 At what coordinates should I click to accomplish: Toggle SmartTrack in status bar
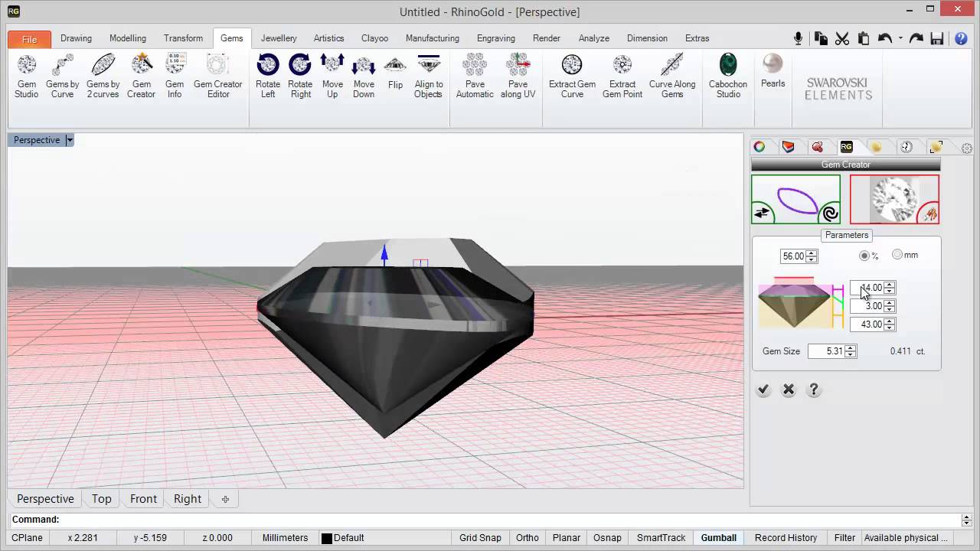(x=661, y=538)
